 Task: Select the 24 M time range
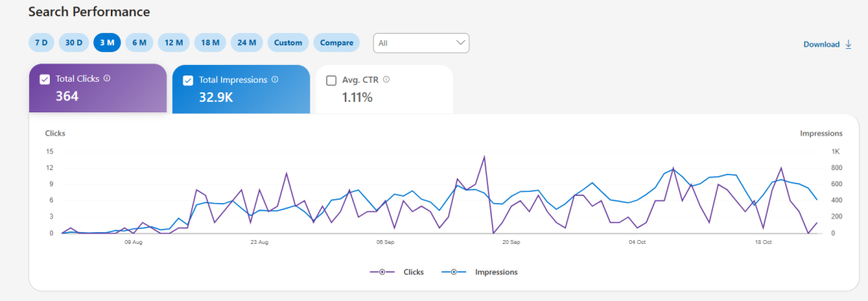247,43
